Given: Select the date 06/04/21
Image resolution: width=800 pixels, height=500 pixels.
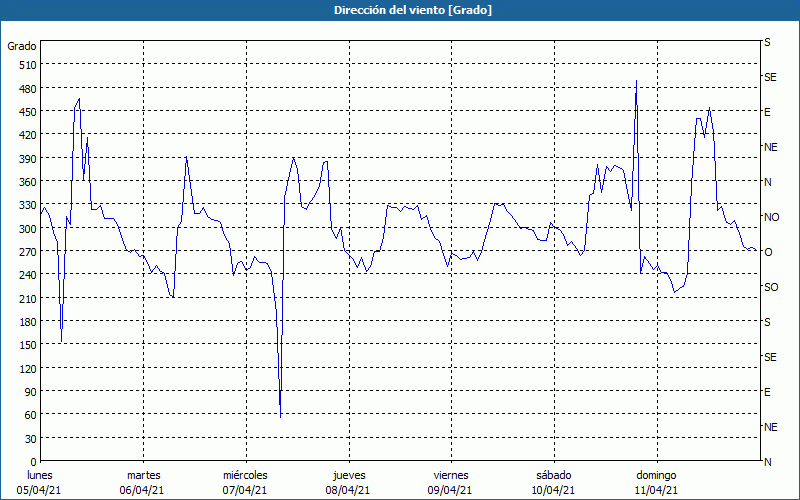Looking at the screenshot, I should tap(142, 491).
